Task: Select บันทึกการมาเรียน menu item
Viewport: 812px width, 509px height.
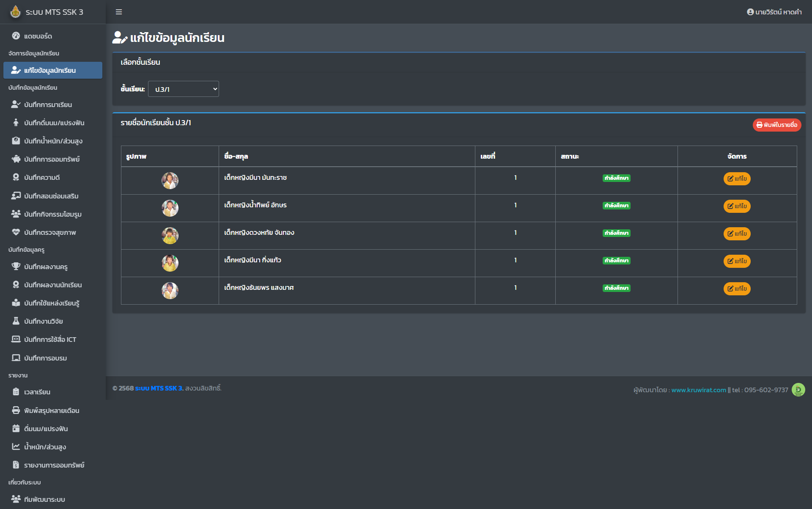Action: [x=48, y=105]
